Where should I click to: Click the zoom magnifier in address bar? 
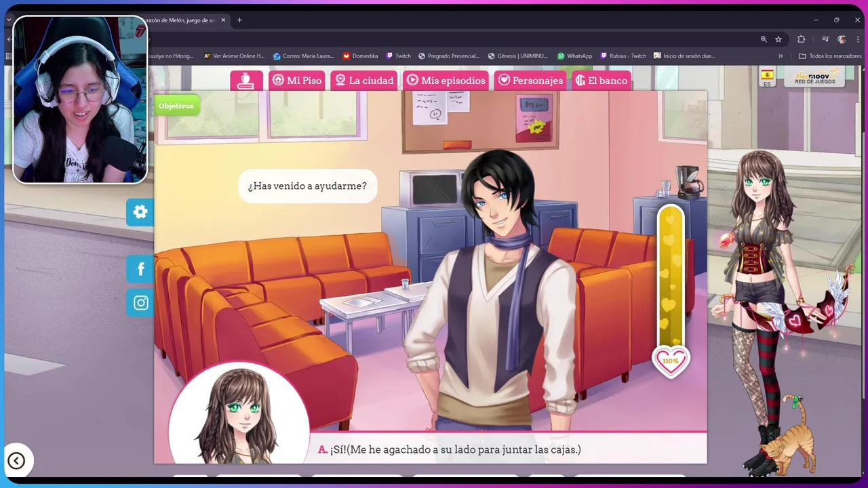point(764,39)
